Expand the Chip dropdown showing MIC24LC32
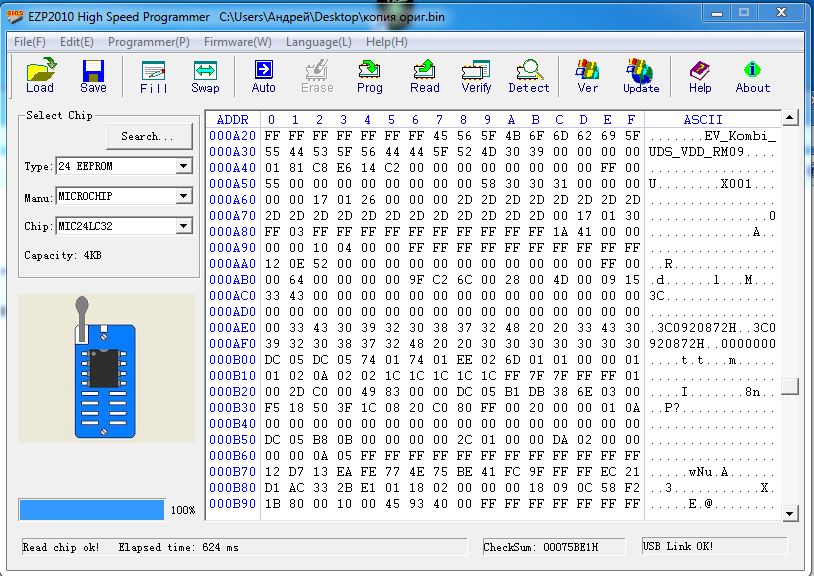814x576 pixels. point(183,226)
